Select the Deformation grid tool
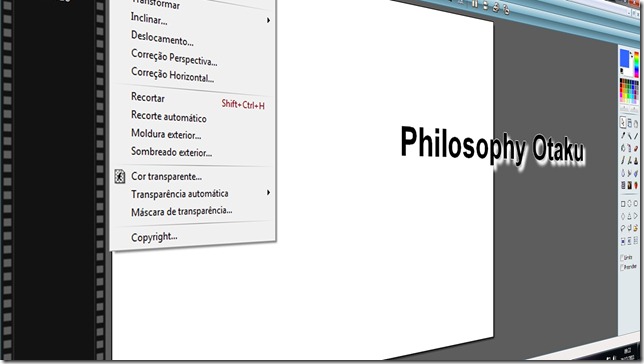644x364 pixels. tap(623, 185)
